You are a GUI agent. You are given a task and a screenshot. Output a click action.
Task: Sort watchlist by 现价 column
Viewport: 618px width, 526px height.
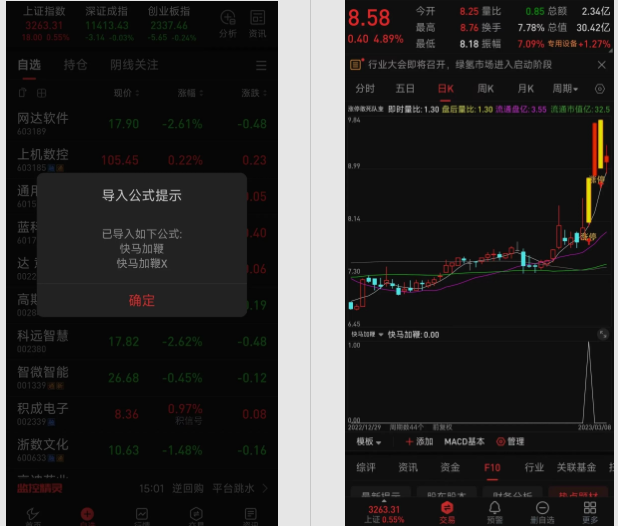[x=127, y=93]
